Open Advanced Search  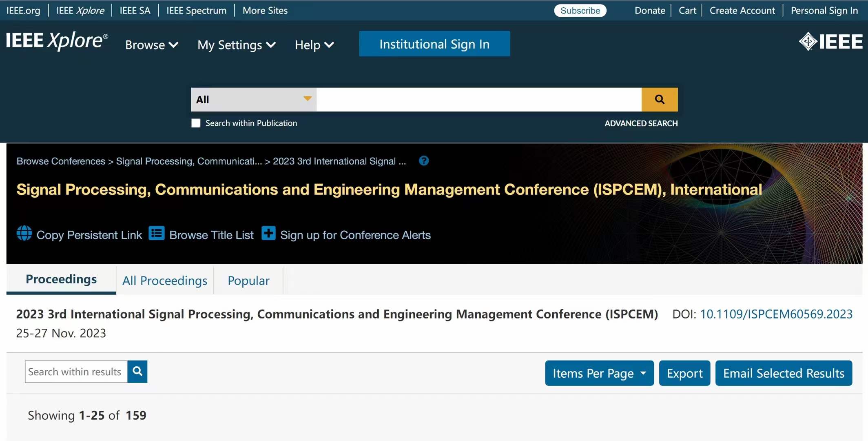tap(641, 123)
